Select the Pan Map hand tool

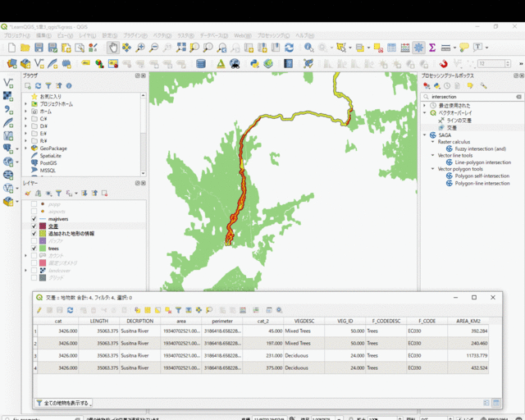click(113, 48)
